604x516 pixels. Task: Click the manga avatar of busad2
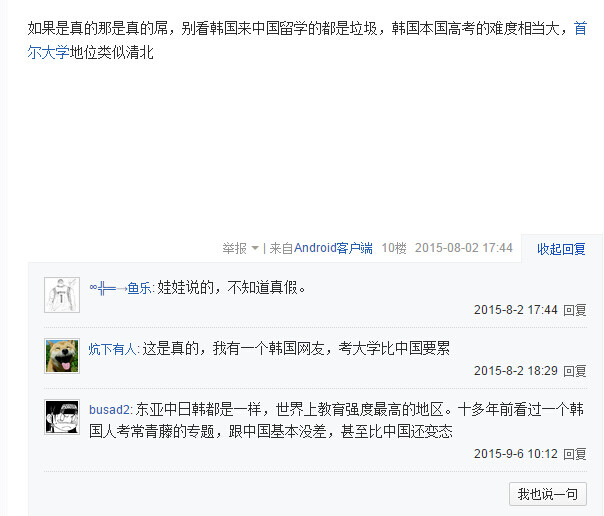(62, 417)
